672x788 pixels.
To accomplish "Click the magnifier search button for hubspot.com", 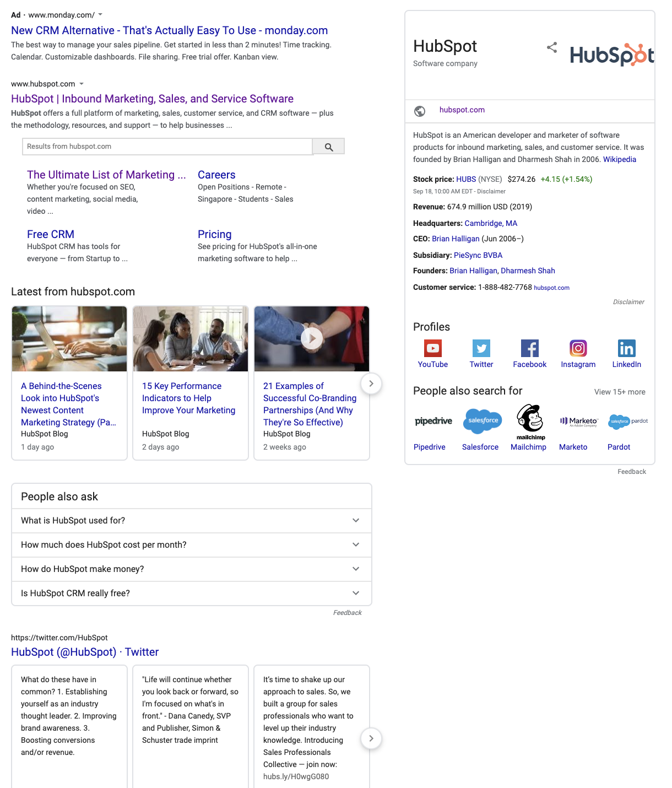I will (329, 147).
